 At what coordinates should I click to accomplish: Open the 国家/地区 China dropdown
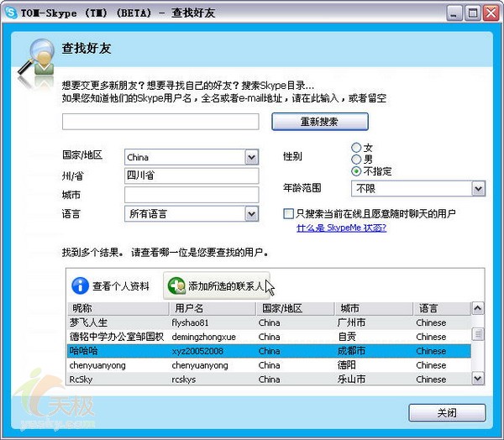[x=251, y=157]
